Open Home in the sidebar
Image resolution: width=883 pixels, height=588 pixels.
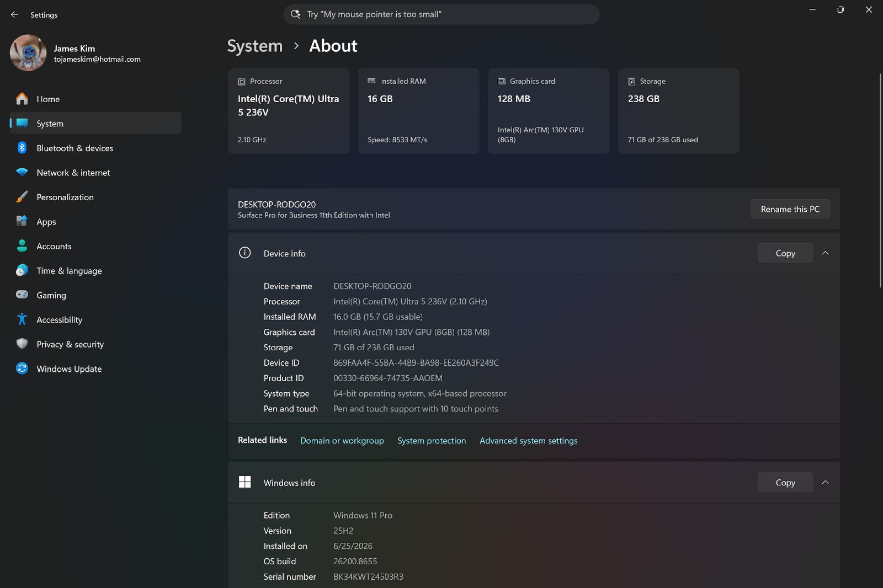click(95, 99)
